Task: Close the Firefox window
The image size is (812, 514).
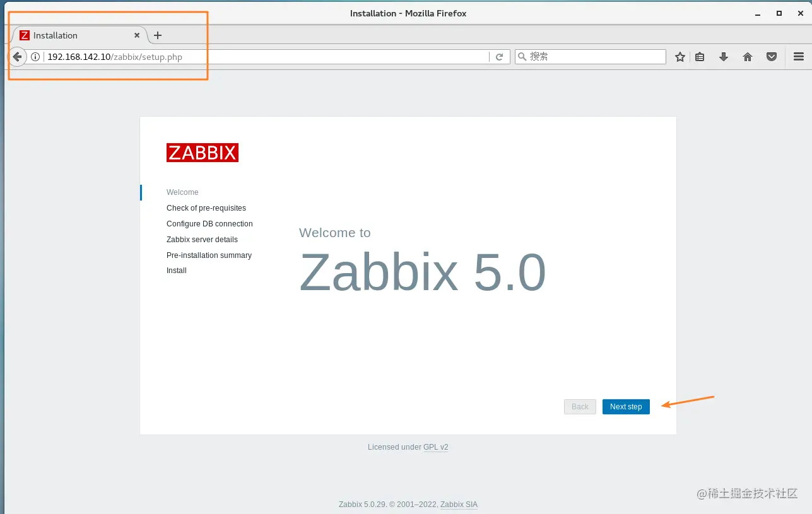Action: pyautogui.click(x=800, y=13)
